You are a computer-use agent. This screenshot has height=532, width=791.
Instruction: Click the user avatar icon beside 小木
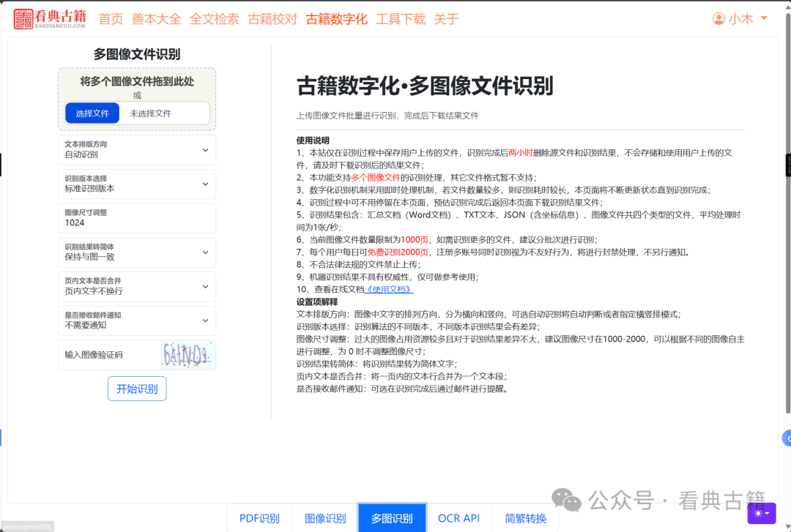pyautogui.click(x=718, y=19)
